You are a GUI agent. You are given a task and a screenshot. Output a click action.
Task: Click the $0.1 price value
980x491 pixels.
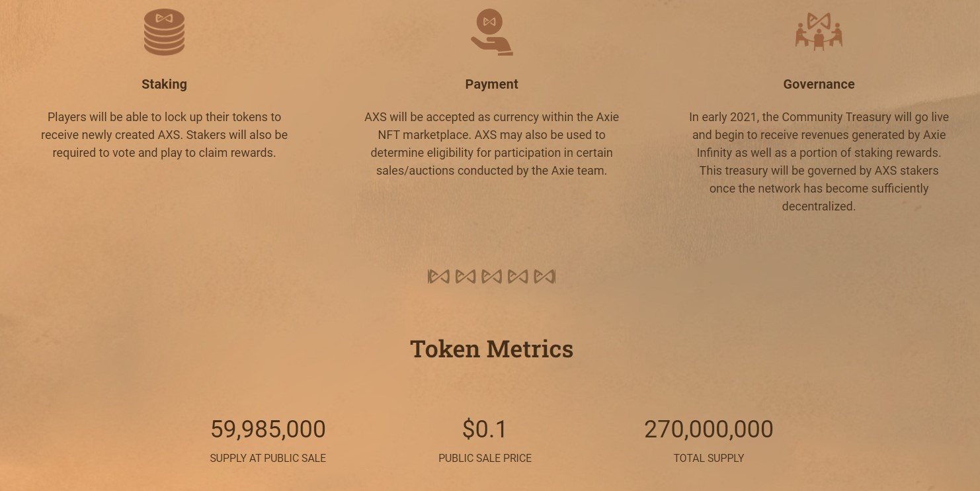pyautogui.click(x=485, y=429)
